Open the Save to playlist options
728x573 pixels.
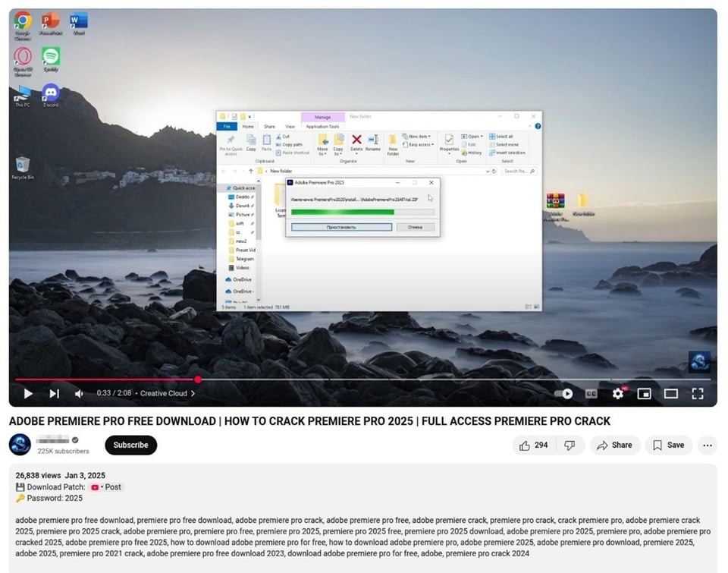(x=668, y=445)
